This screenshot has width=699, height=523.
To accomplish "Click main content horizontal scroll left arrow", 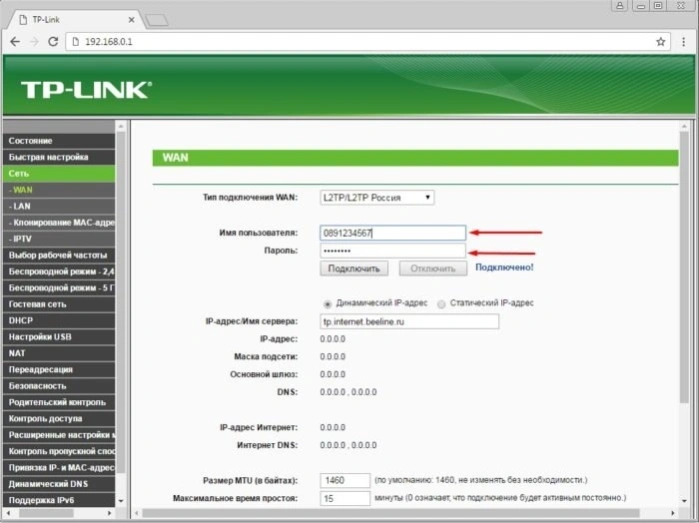I will coord(137,513).
